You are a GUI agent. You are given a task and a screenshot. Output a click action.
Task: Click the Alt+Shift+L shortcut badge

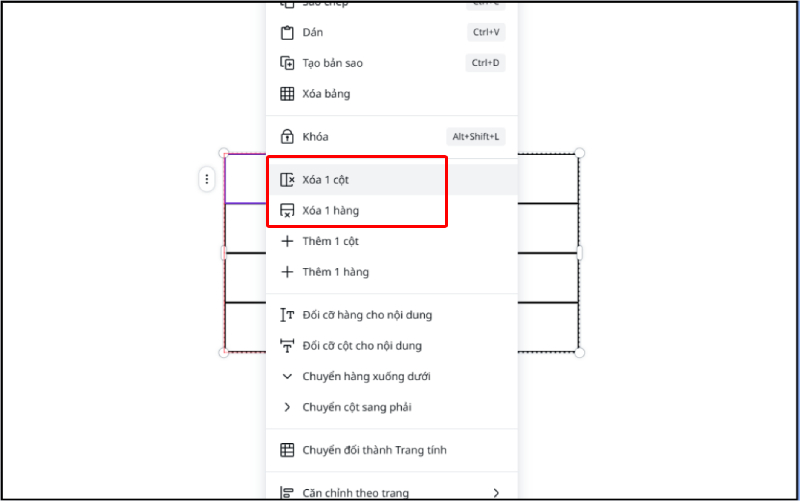coord(476,137)
